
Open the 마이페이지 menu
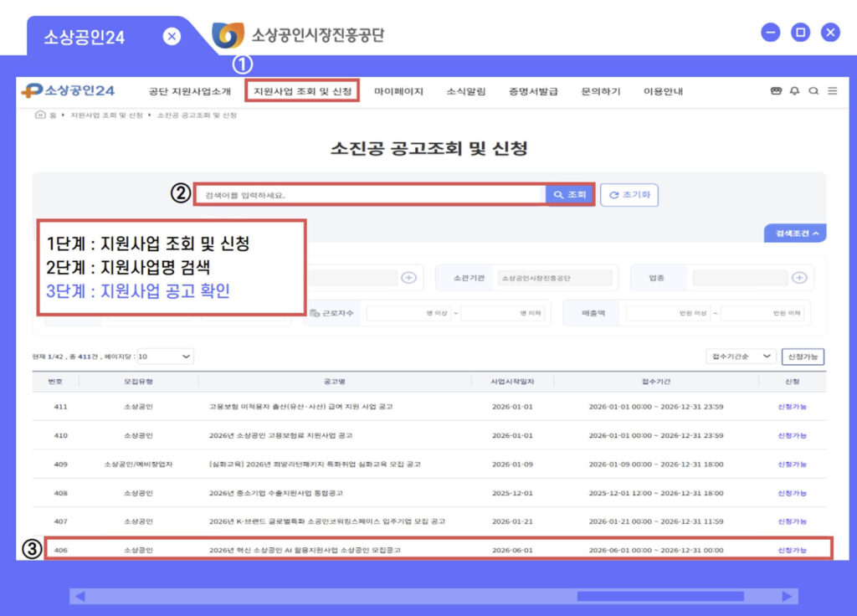point(398,91)
